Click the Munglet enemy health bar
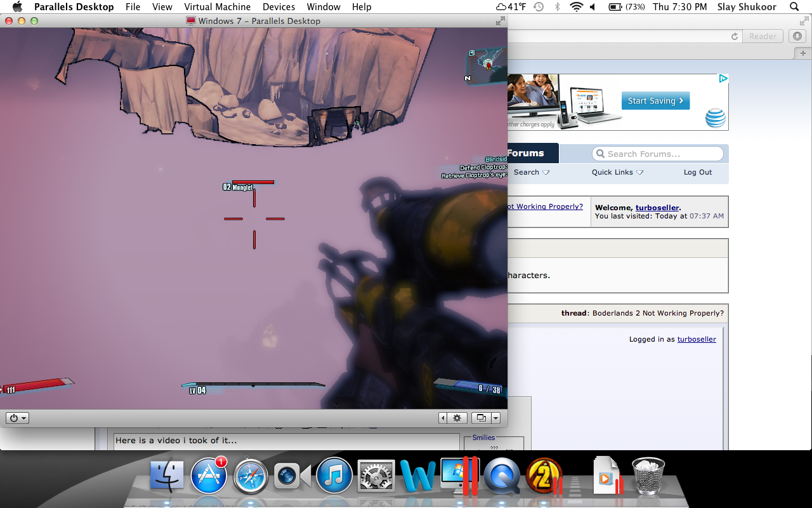The height and width of the screenshot is (508, 812). (x=253, y=182)
